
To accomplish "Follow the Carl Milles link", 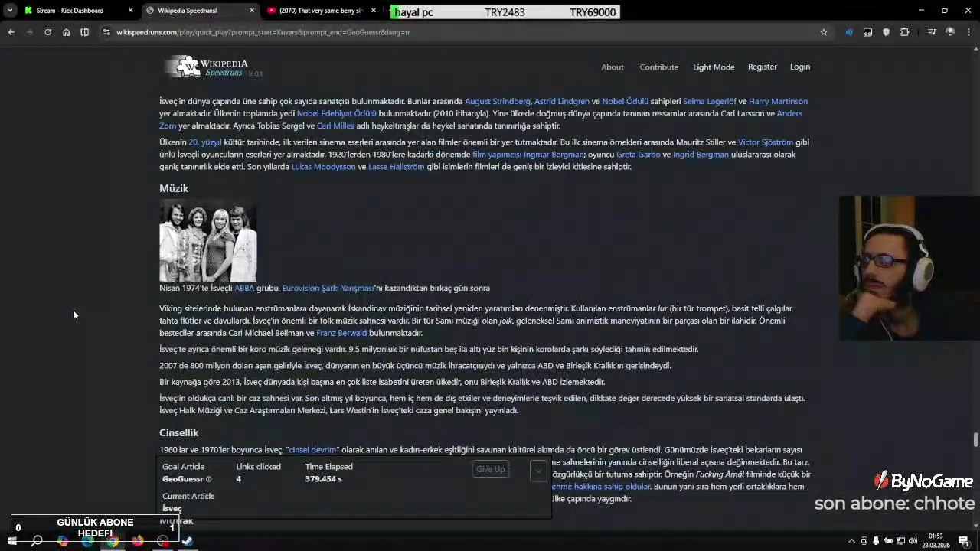I will tap(335, 126).
